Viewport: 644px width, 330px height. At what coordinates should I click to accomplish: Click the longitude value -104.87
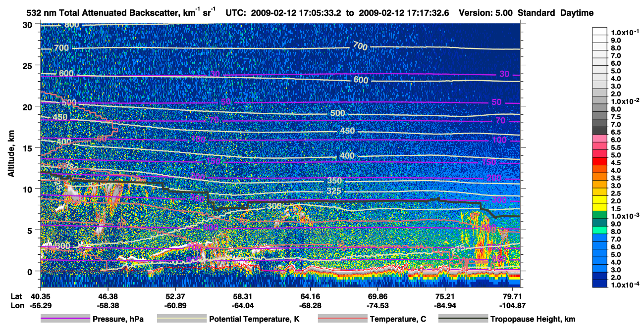[x=512, y=305]
